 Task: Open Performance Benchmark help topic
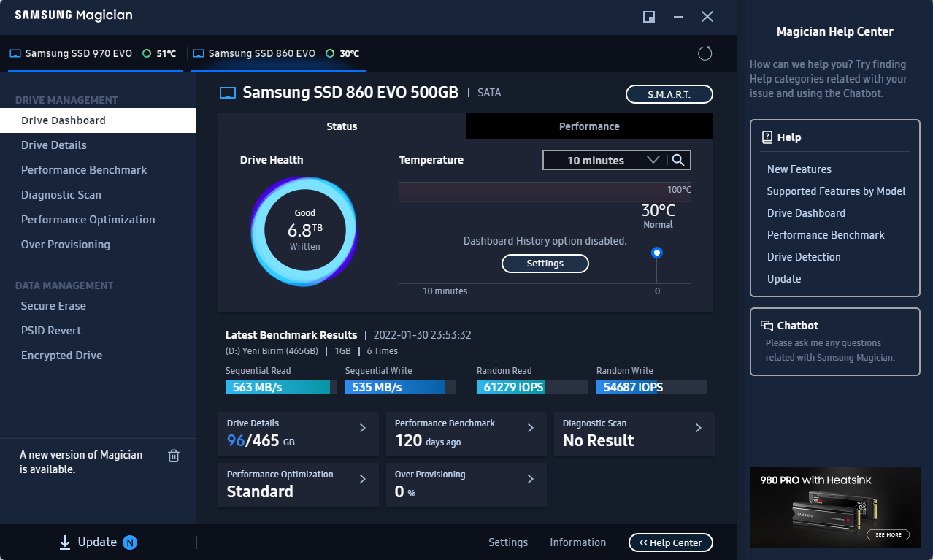click(826, 235)
